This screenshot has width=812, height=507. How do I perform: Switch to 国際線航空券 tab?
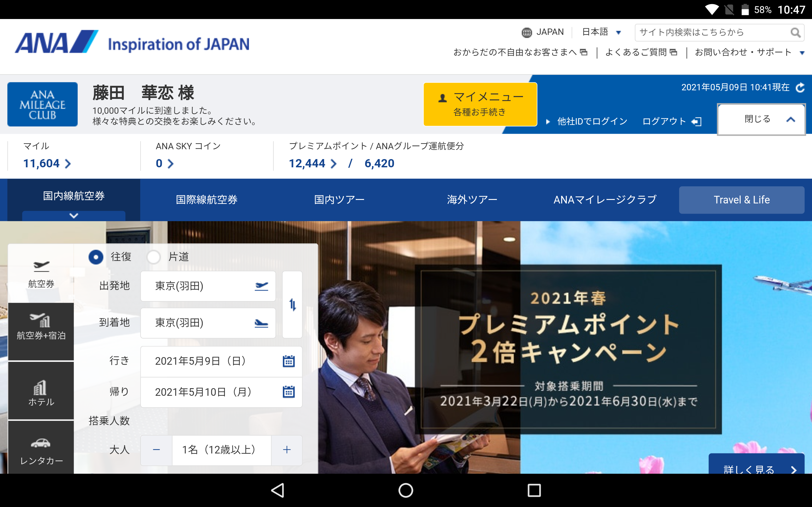206,200
